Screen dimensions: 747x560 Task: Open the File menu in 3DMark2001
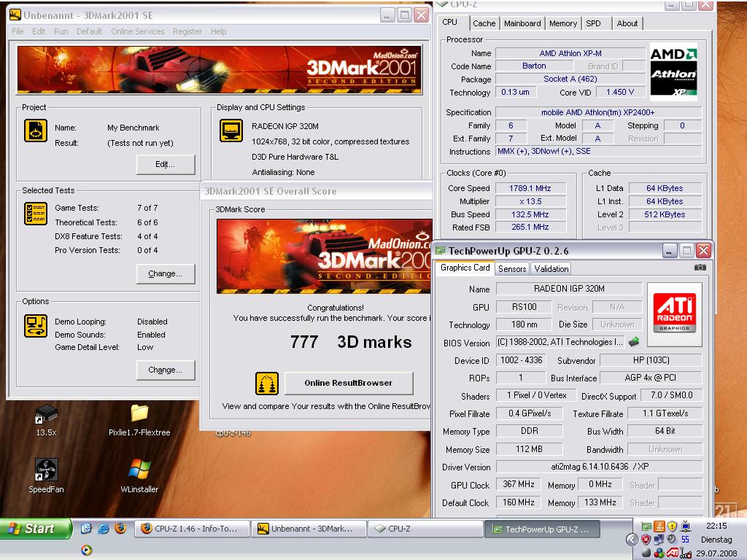click(18, 31)
